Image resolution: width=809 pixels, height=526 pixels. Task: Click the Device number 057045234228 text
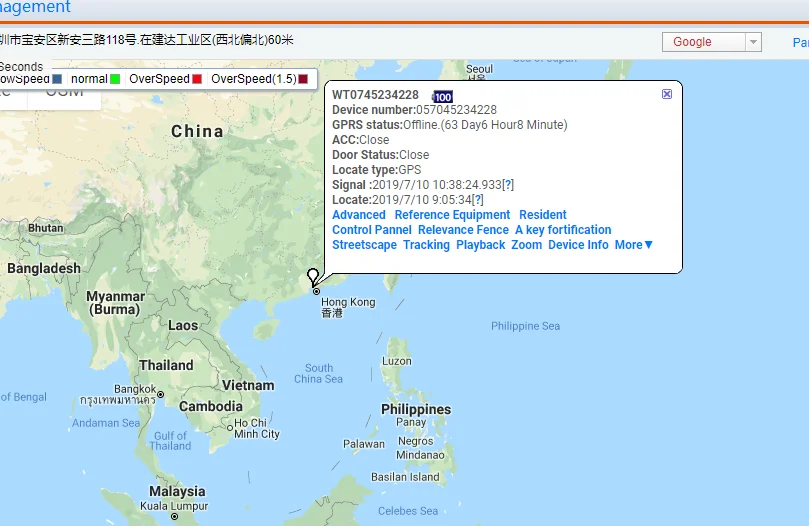coord(414,110)
